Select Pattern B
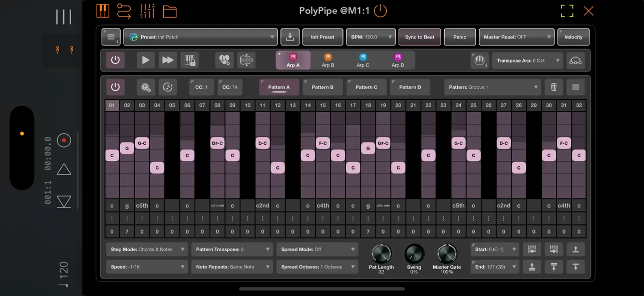644x296 pixels. click(x=323, y=86)
